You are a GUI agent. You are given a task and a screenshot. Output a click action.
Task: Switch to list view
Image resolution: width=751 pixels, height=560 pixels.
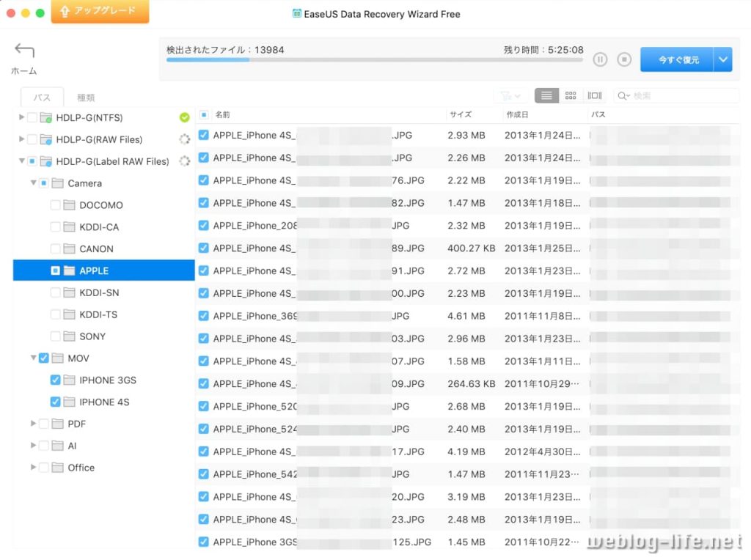tap(546, 95)
